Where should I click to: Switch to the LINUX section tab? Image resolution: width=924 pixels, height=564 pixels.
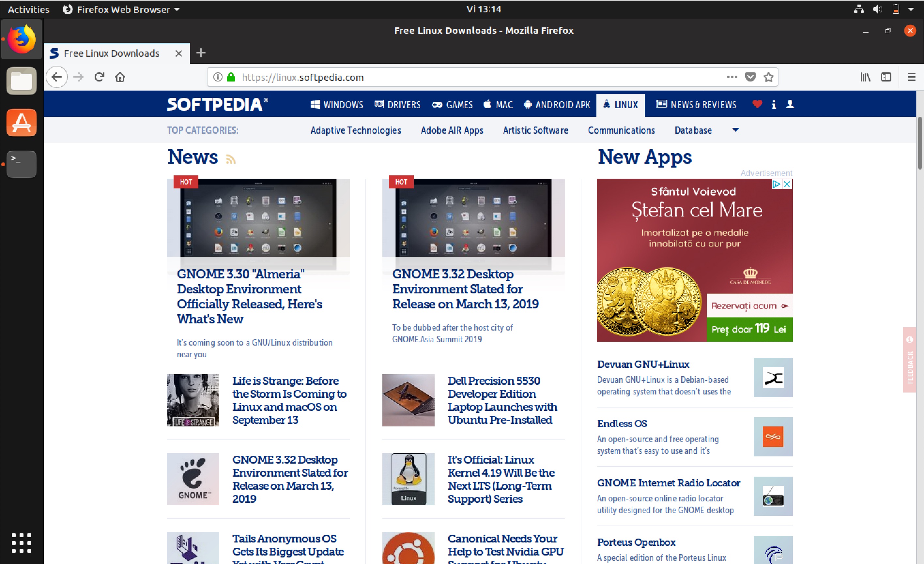coord(621,105)
